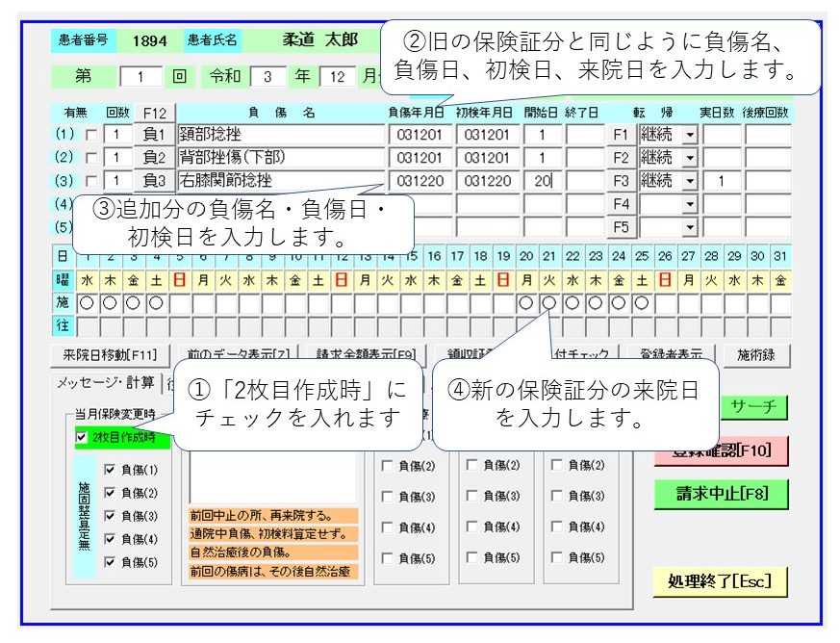Tick the 有無 checkbox for row (2)

91,157
